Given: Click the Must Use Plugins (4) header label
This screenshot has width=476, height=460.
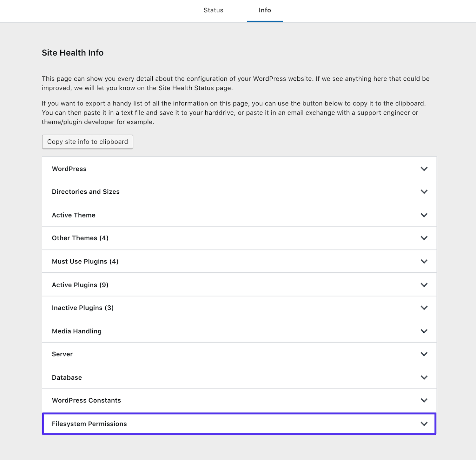Looking at the screenshot, I should [85, 261].
